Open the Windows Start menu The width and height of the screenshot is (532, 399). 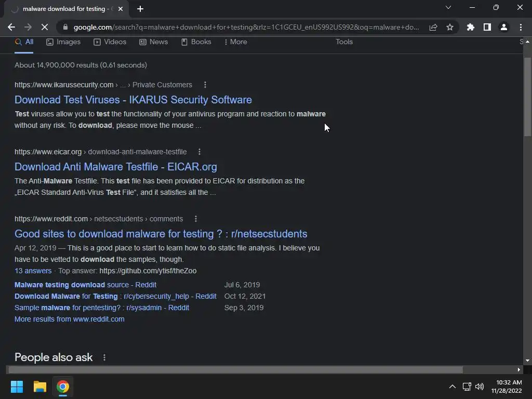click(x=17, y=387)
